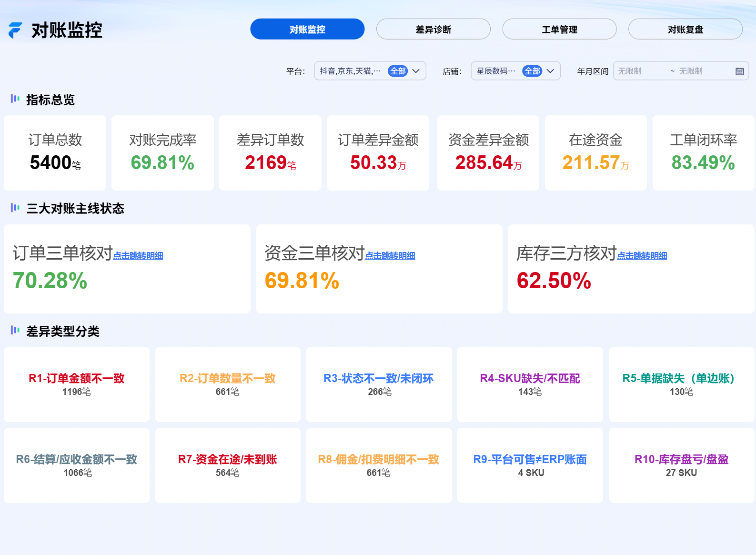Click the 差异订单数 value 2169笔
The image size is (756, 555).
tap(271, 163)
